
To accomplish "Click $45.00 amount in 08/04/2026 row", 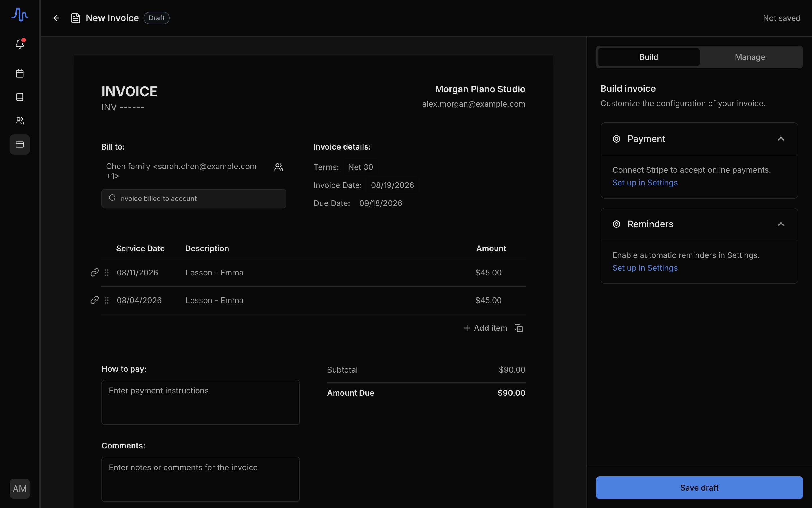I will click(488, 300).
